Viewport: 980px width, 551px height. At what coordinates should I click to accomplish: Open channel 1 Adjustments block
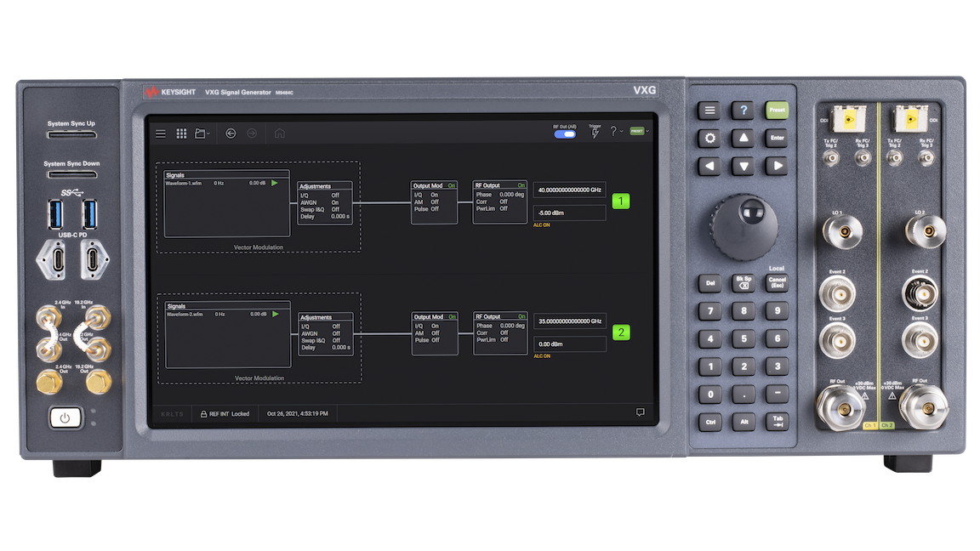point(324,203)
